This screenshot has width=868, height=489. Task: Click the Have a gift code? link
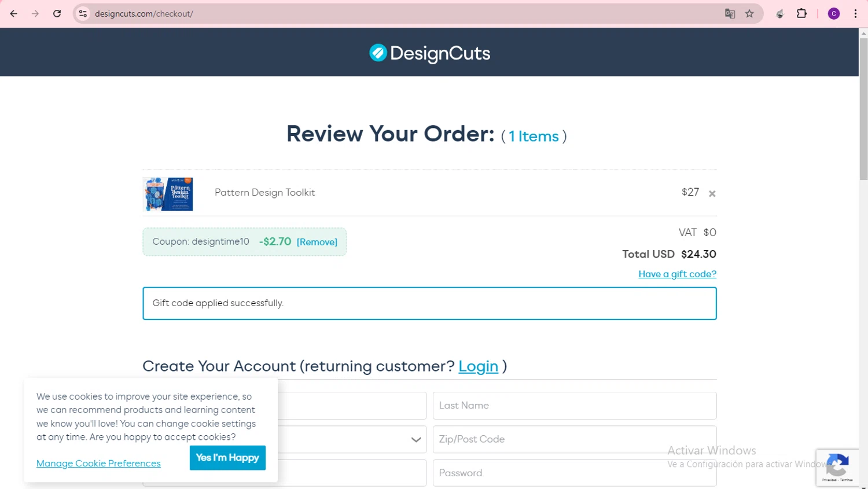677,274
